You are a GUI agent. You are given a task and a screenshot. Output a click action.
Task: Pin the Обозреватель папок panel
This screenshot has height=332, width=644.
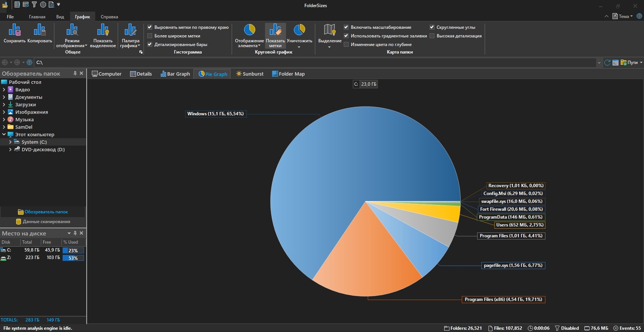[75, 73]
